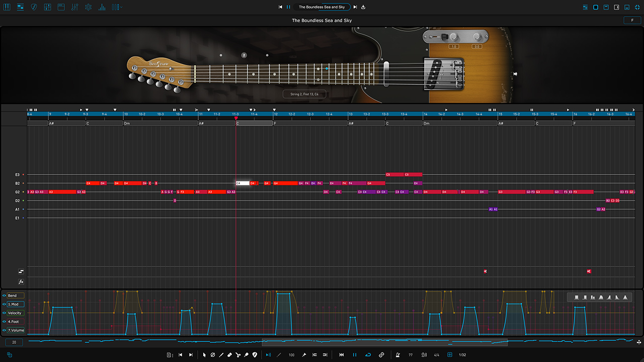Select the arrow pointer tool
The width and height of the screenshot is (644, 362).
point(204,355)
